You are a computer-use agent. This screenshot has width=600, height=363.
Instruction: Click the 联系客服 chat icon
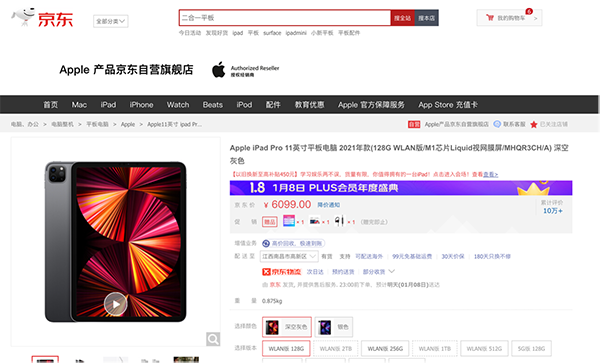(x=497, y=124)
